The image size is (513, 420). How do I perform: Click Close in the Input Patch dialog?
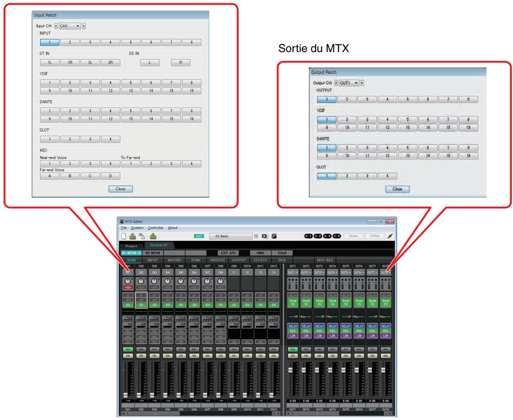click(120, 189)
